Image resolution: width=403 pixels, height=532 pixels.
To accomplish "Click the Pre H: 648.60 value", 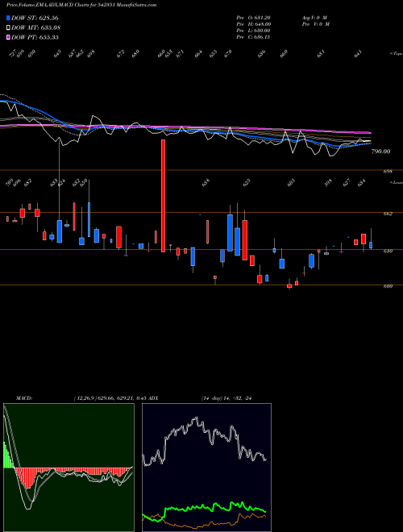I will (253, 24).
